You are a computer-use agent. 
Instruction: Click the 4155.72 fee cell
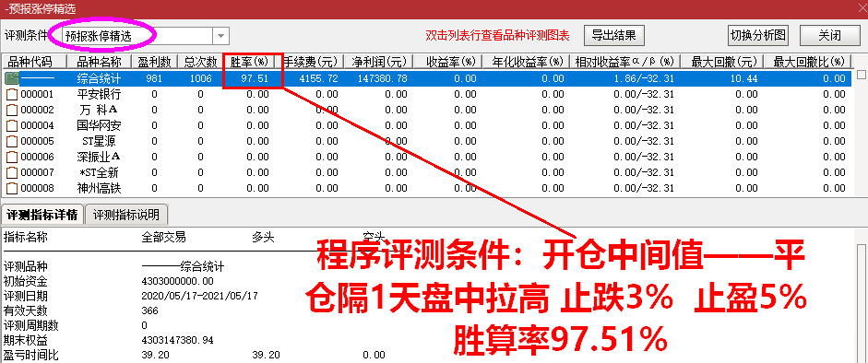point(318,78)
